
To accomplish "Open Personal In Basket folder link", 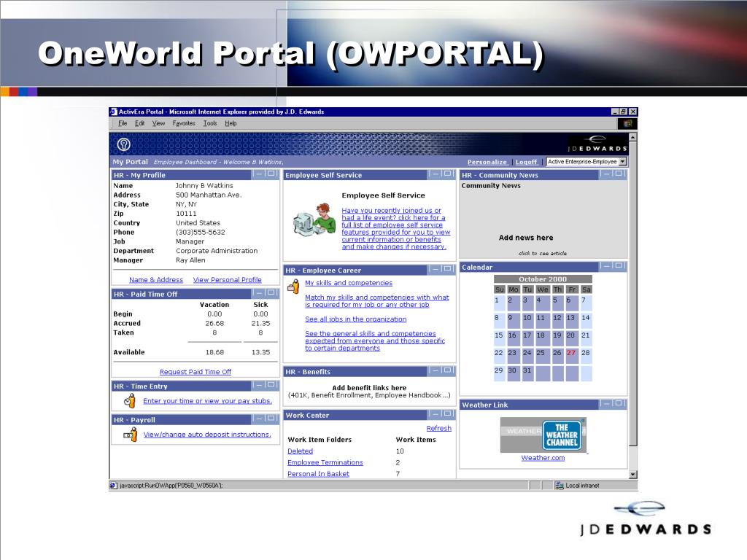I will 318,474.
